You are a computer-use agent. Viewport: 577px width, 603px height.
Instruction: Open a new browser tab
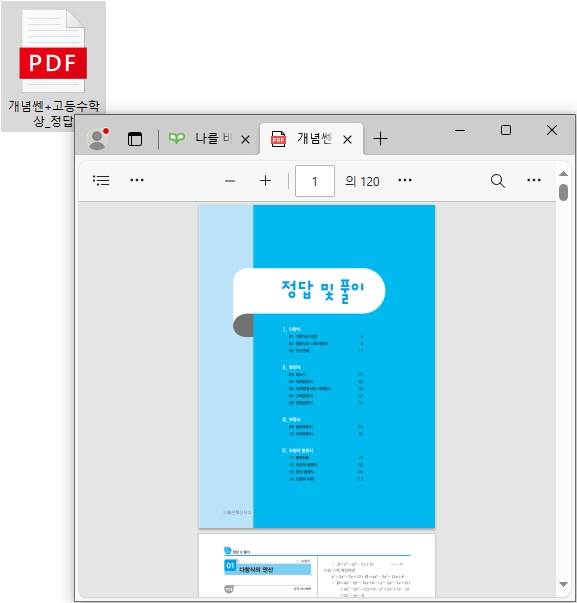380,139
